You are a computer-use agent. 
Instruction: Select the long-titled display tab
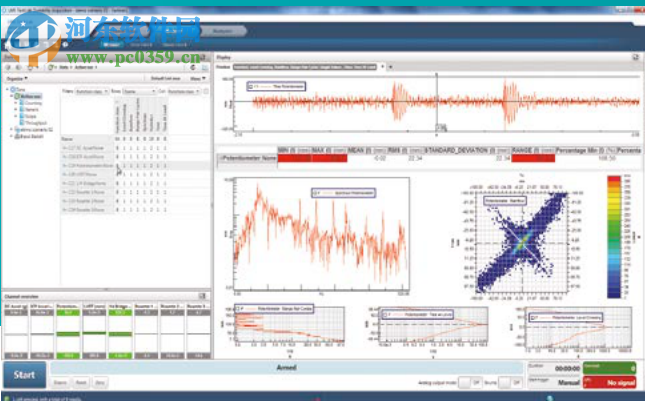coord(305,67)
